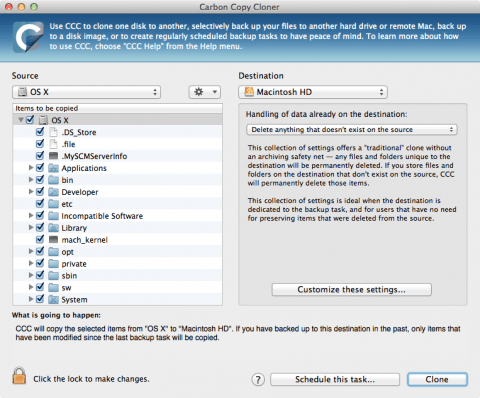480x398 pixels.
Task: Expand the private folder triangle
Action: (x=31, y=263)
